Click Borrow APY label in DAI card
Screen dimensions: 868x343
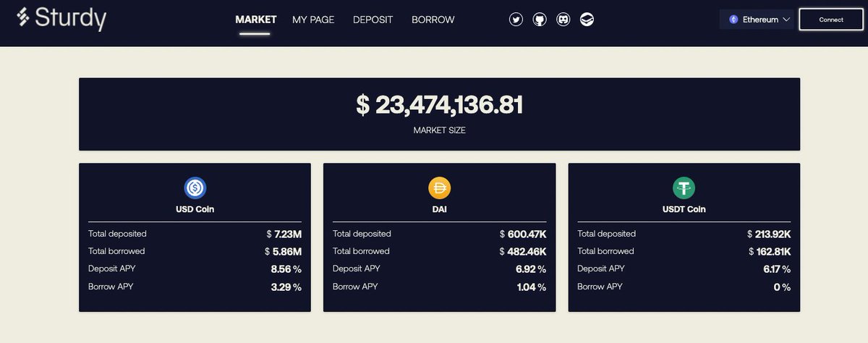[x=355, y=287]
